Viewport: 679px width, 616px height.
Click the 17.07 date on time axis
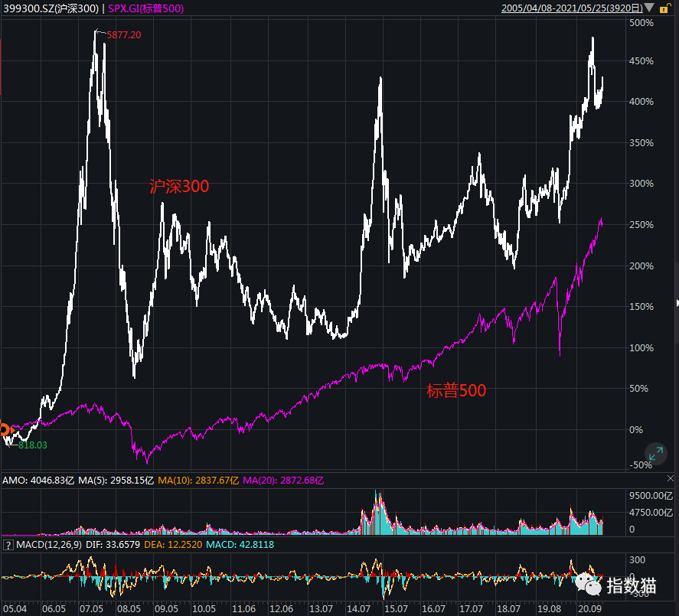pyautogui.click(x=471, y=608)
